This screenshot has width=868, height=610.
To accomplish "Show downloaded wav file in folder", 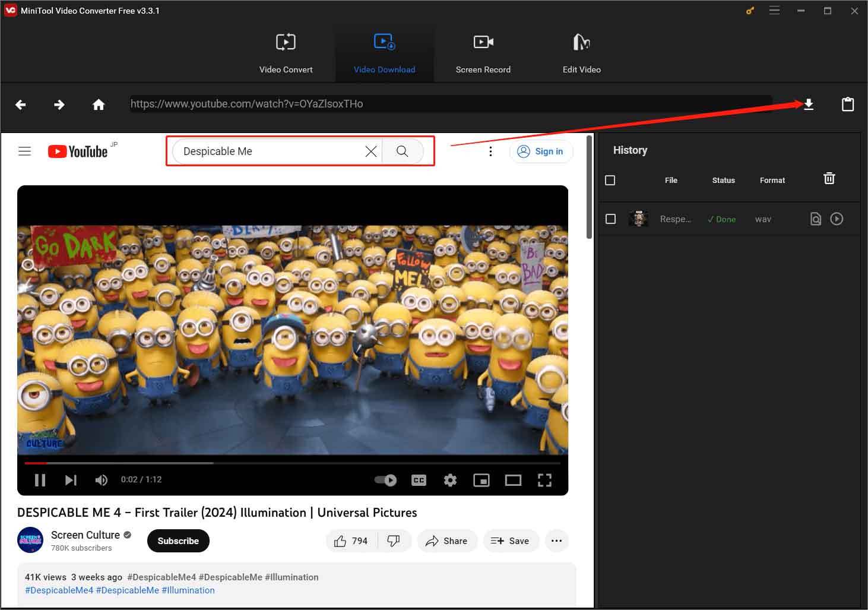I will coord(815,219).
